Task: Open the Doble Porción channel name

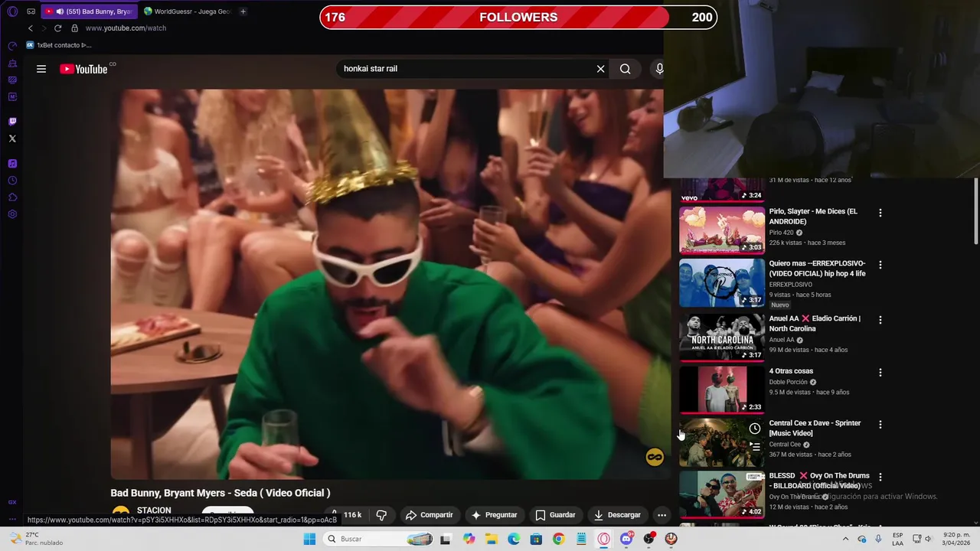Action: point(788,382)
